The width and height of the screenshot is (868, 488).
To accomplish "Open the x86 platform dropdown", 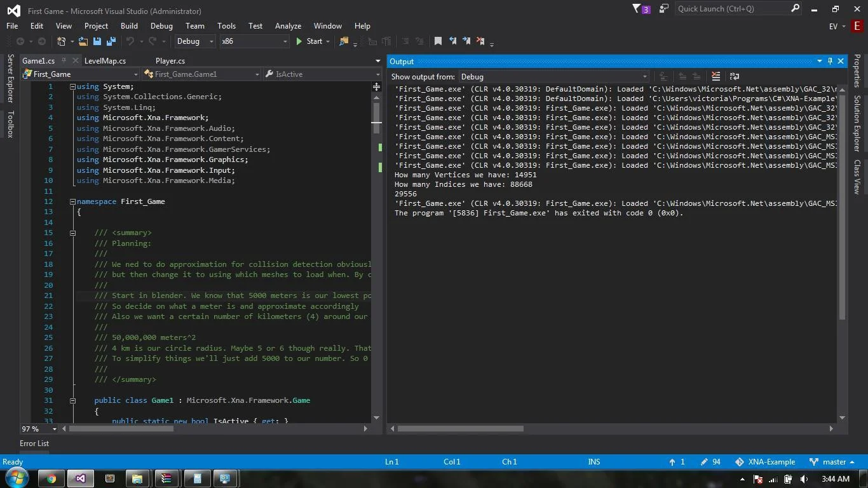I will [x=254, y=41].
